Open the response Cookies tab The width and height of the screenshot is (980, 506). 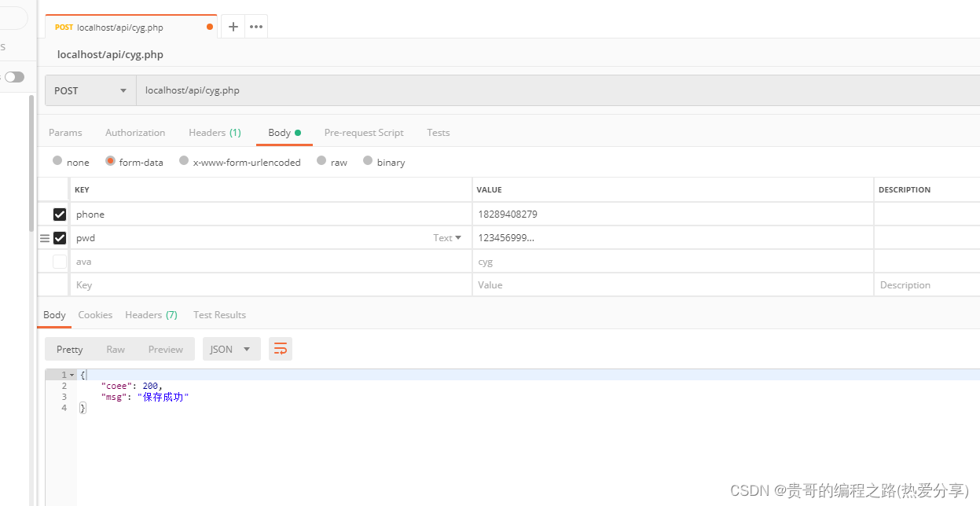tap(95, 315)
